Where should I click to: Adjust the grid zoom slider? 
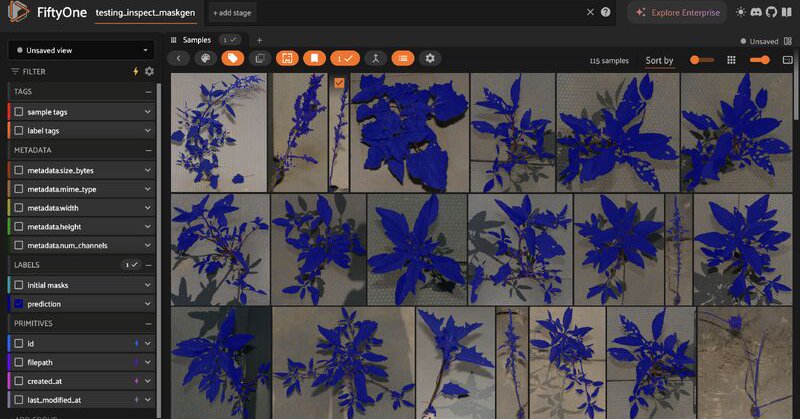click(703, 60)
